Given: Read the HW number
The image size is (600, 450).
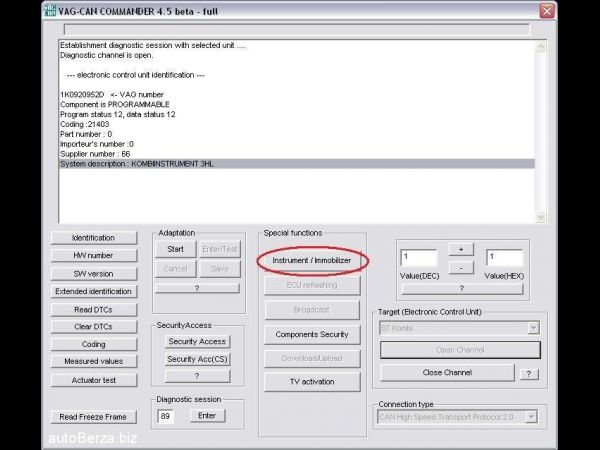Looking at the screenshot, I should 93,256.
